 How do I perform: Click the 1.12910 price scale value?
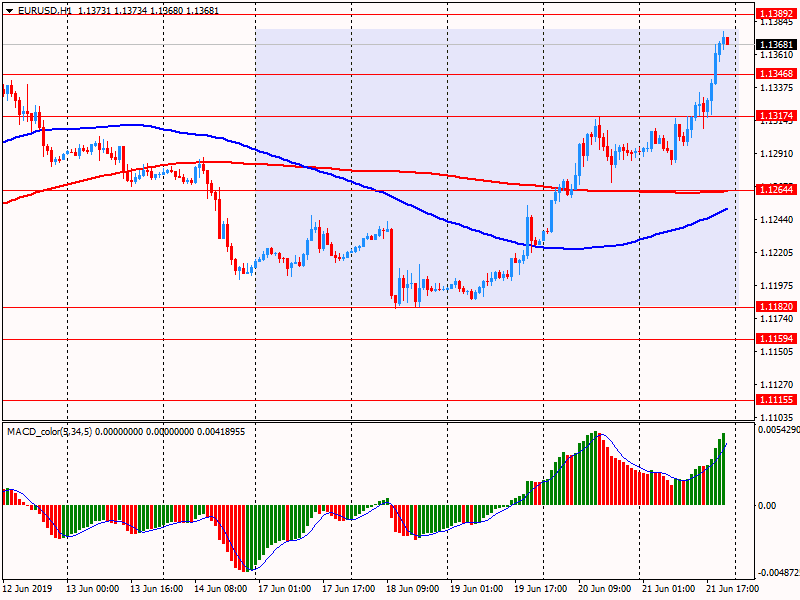click(777, 154)
